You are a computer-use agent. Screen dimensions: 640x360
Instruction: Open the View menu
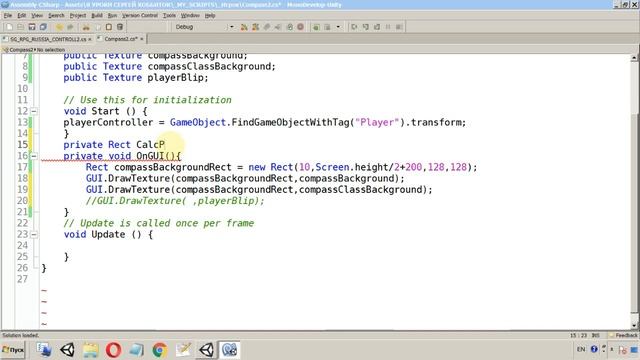[x=37, y=16]
